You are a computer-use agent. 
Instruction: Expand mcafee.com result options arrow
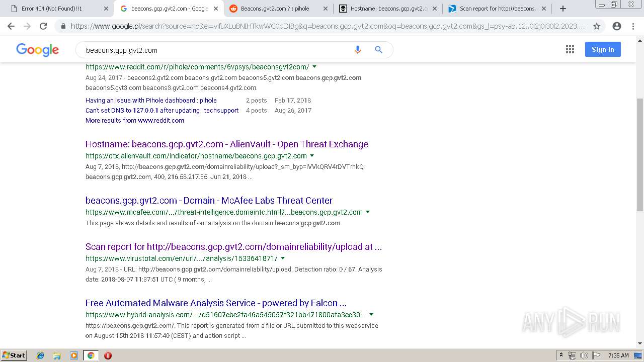click(x=368, y=212)
